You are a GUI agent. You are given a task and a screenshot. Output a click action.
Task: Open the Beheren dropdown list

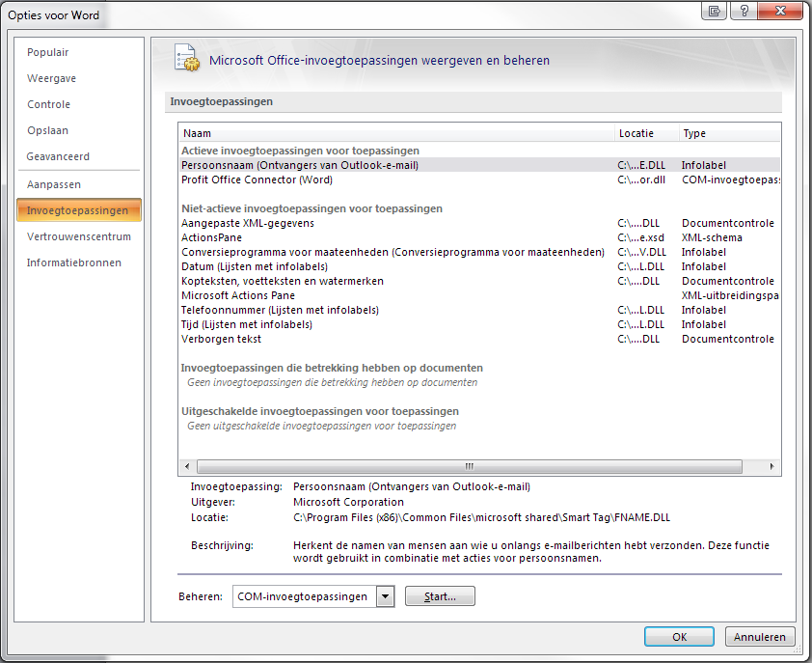pos(386,596)
